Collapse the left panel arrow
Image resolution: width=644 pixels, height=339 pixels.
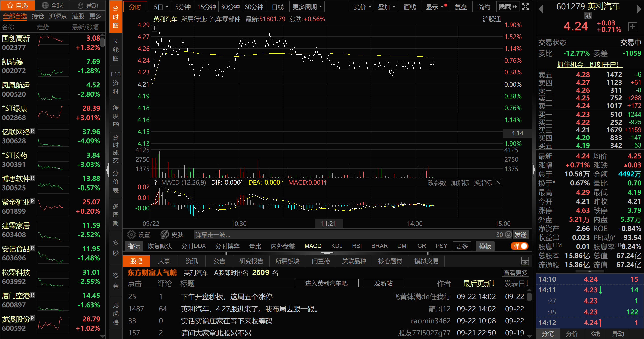click(x=108, y=170)
